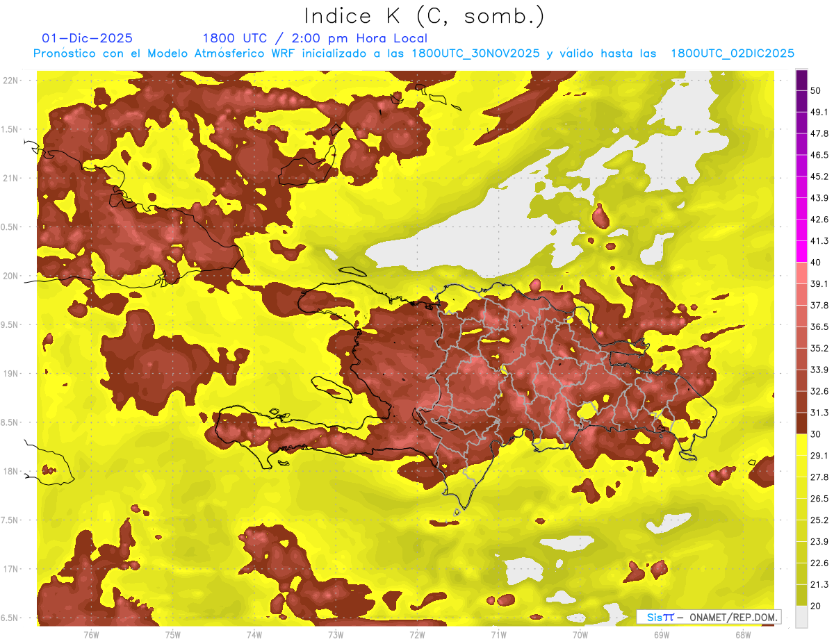Click the "25.2" color scale label
Image resolution: width=834 pixels, height=644 pixels.
tap(819, 520)
